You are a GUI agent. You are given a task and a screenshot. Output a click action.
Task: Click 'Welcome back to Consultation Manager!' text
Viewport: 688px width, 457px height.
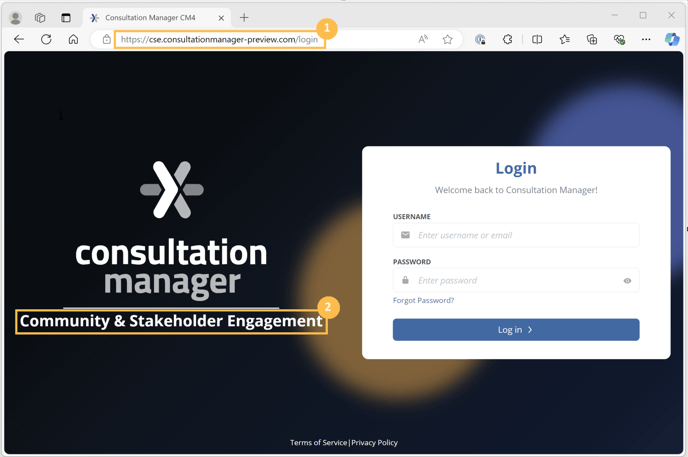tap(516, 190)
